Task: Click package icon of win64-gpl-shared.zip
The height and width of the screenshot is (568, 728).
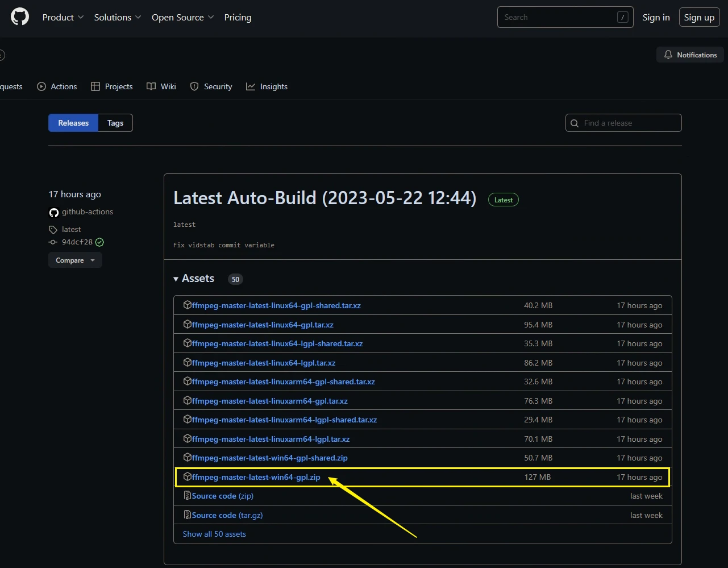Action: [188, 458]
